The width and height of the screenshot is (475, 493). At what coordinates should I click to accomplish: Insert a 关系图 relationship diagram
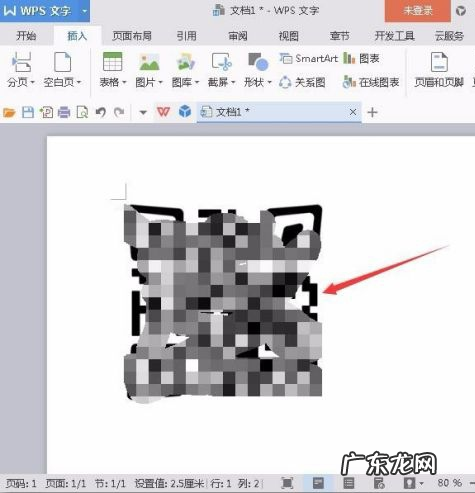(302, 82)
